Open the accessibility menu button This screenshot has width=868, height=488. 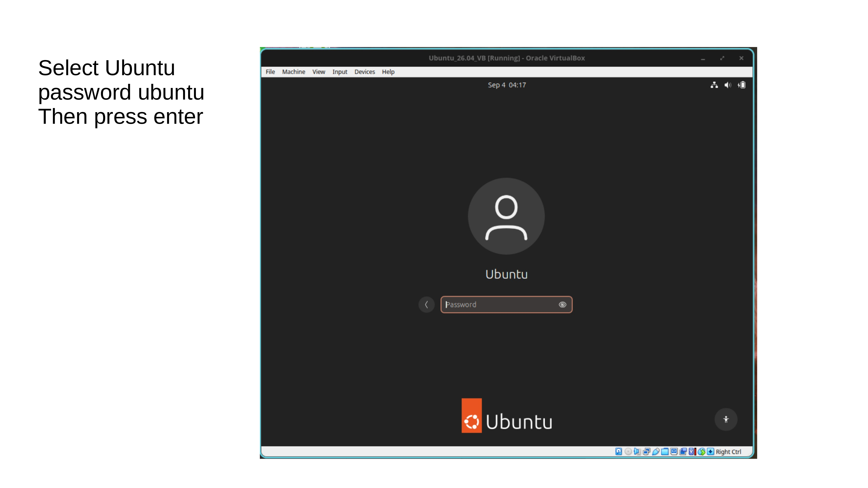coord(726,419)
